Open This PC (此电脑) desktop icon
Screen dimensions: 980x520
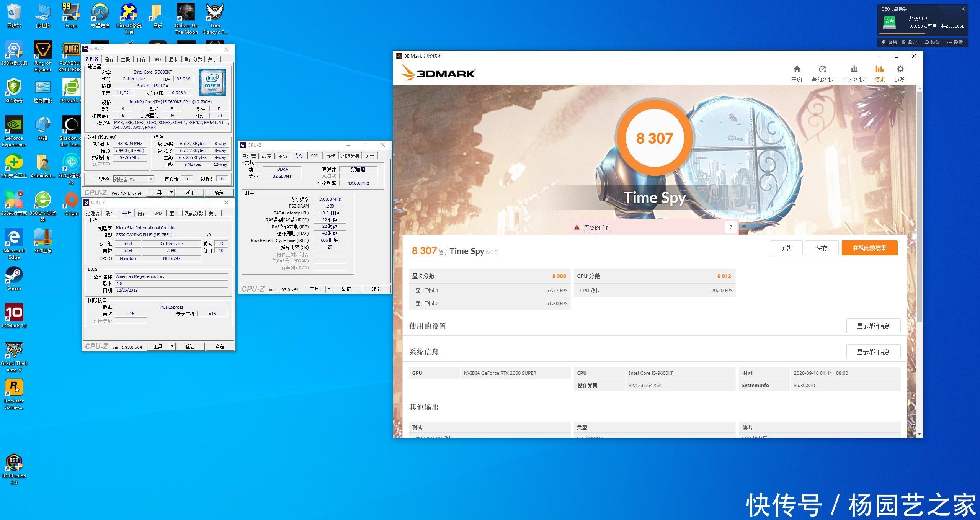coord(43,16)
